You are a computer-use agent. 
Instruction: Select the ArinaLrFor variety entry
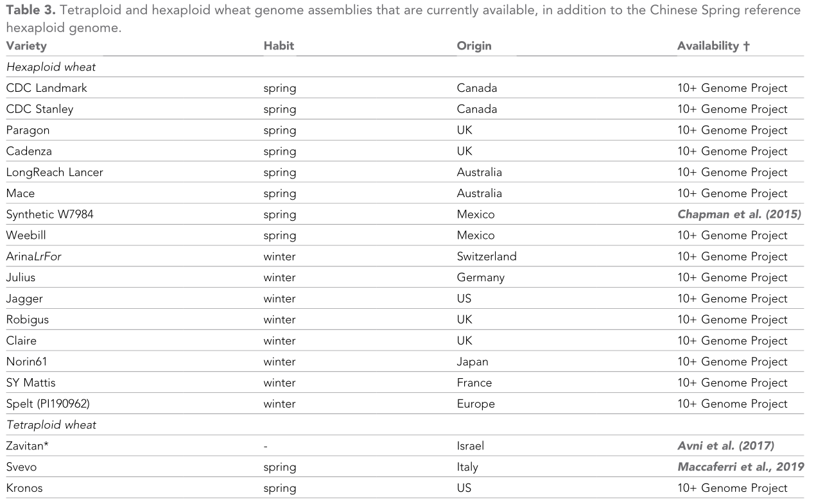(x=34, y=257)
